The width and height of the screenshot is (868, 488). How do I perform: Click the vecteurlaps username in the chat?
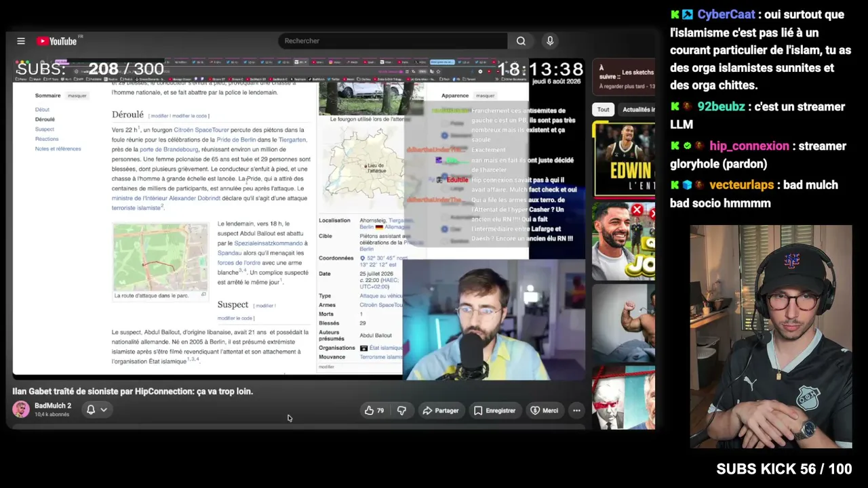[x=741, y=185]
